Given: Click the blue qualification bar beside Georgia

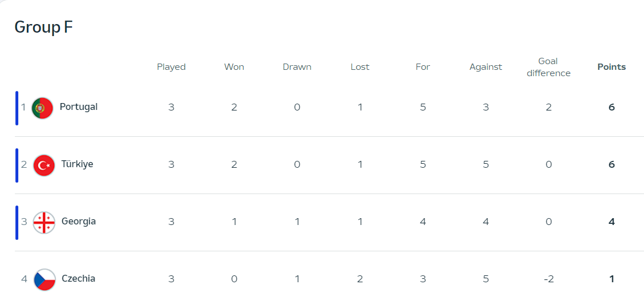Looking at the screenshot, I should [x=17, y=222].
